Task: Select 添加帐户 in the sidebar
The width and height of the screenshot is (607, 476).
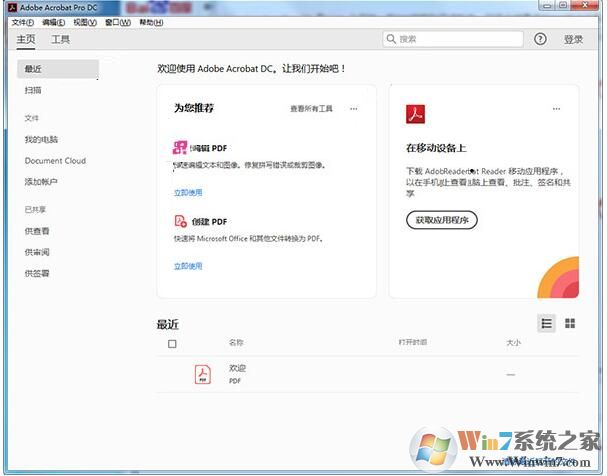Action: (x=41, y=181)
